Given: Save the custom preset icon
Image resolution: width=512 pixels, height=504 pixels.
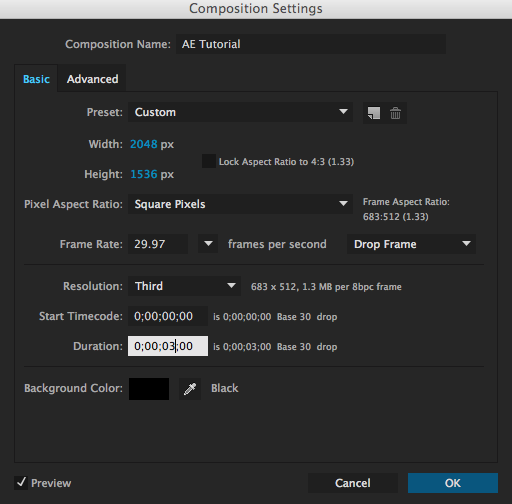Looking at the screenshot, I should coord(374,113).
